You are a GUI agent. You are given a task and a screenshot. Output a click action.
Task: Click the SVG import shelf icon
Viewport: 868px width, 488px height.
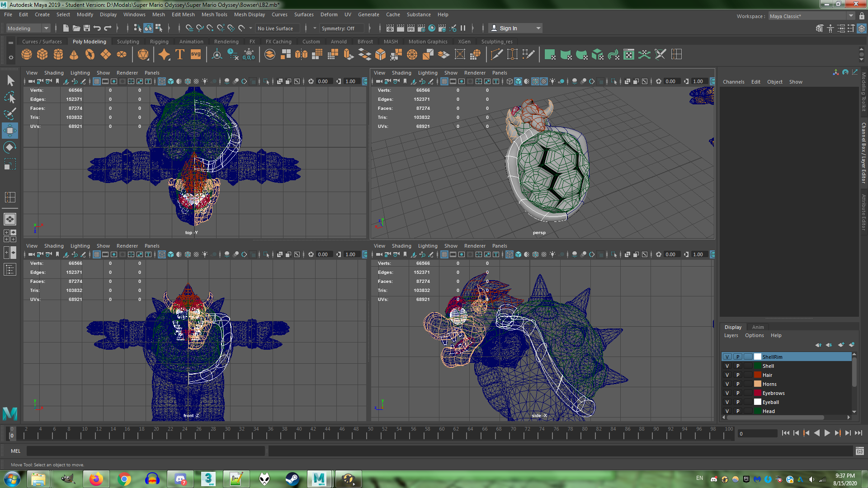pyautogui.click(x=196, y=55)
